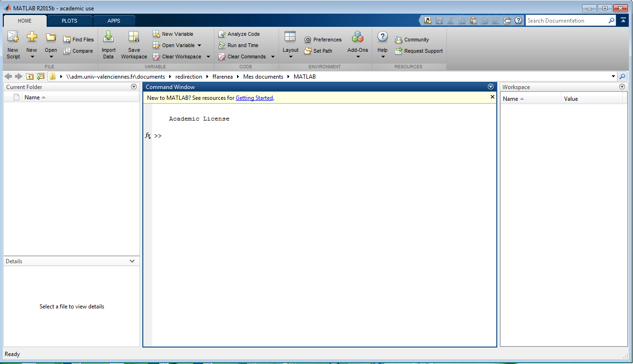This screenshot has height=364, width=633.
Task: Click the search icon on address bar
Action: click(x=623, y=76)
